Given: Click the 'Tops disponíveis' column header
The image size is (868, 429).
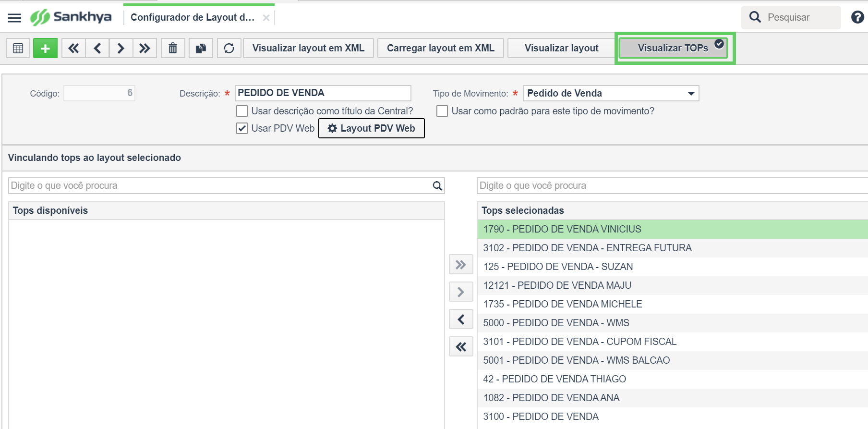Looking at the screenshot, I should pos(227,210).
